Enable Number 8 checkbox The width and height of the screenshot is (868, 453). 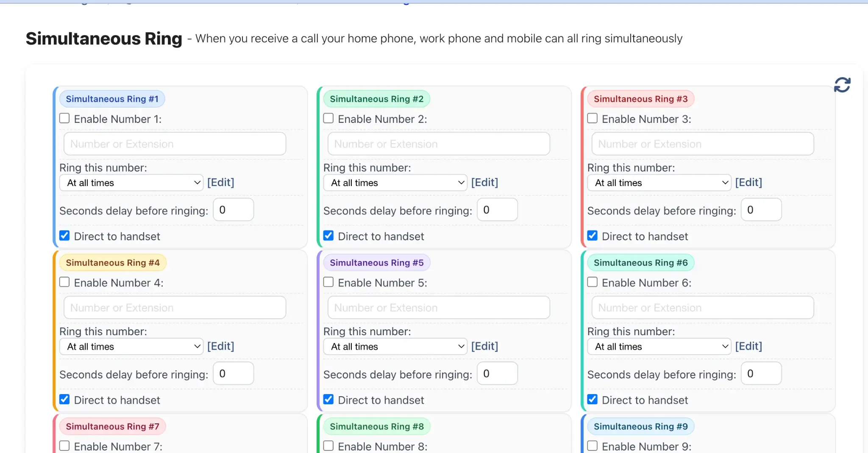tap(328, 446)
